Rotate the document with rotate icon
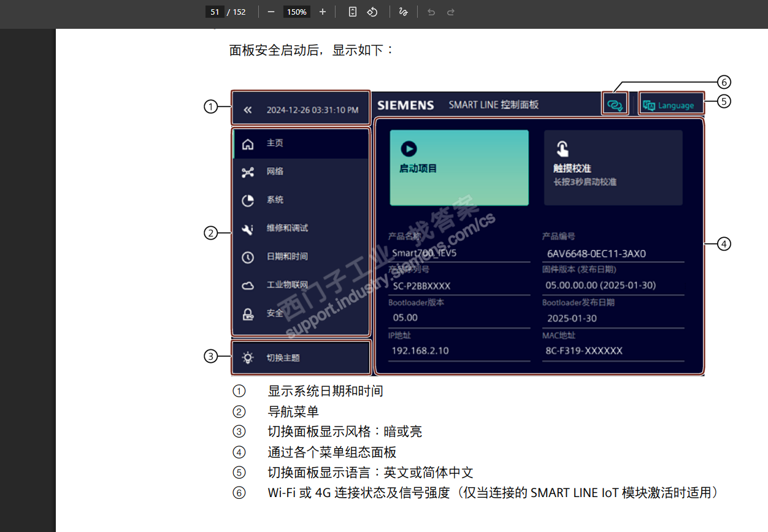The height and width of the screenshot is (532, 768). pyautogui.click(x=372, y=12)
